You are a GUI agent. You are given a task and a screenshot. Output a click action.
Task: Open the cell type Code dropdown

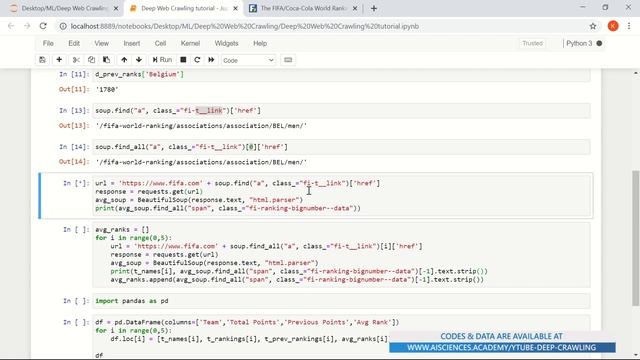248,60
